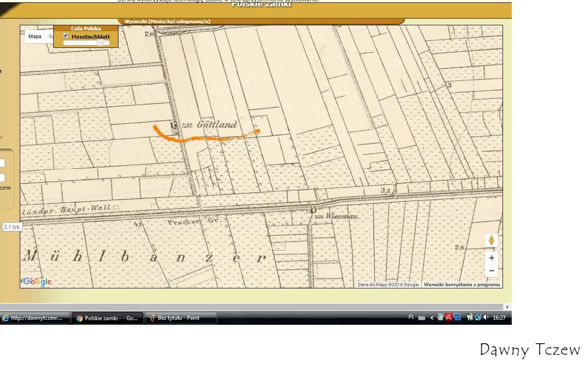Click the Google logo on the map
This screenshot has height=368, width=588.
[37, 282]
